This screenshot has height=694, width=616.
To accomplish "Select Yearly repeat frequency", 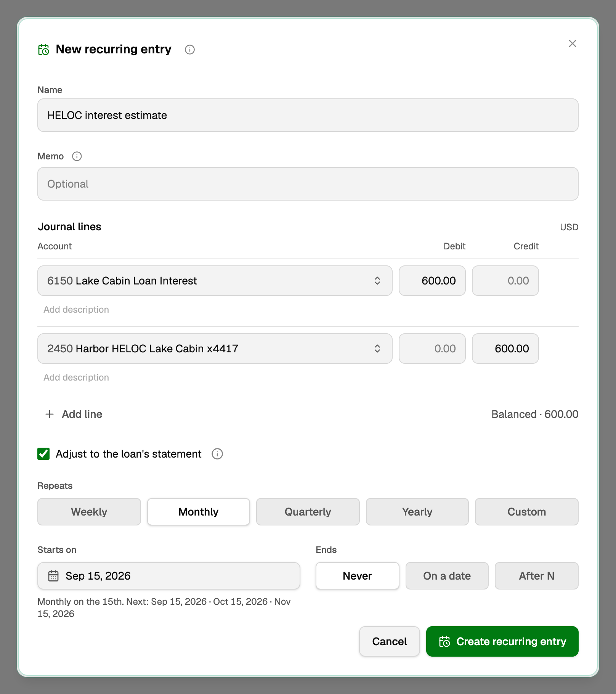I will click(417, 512).
